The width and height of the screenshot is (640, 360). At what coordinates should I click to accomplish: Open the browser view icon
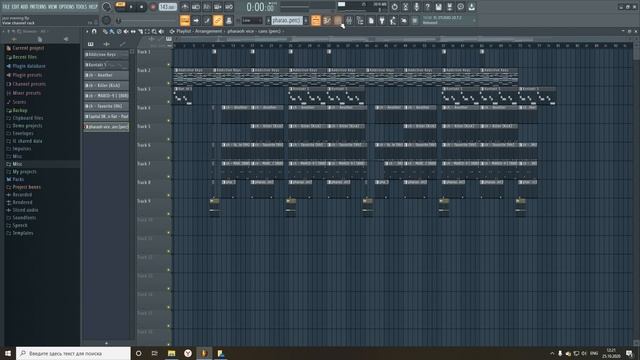coord(360,20)
